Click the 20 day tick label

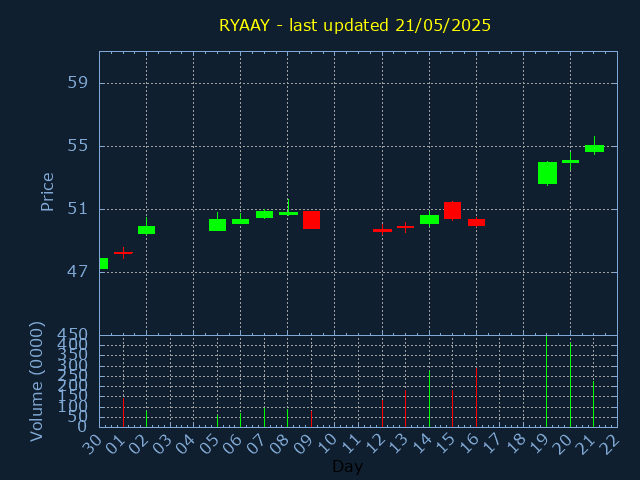[564, 444]
